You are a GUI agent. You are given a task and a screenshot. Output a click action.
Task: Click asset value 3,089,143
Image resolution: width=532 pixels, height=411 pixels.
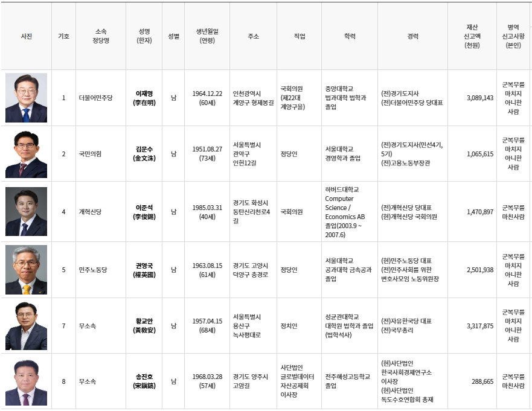[479, 98]
